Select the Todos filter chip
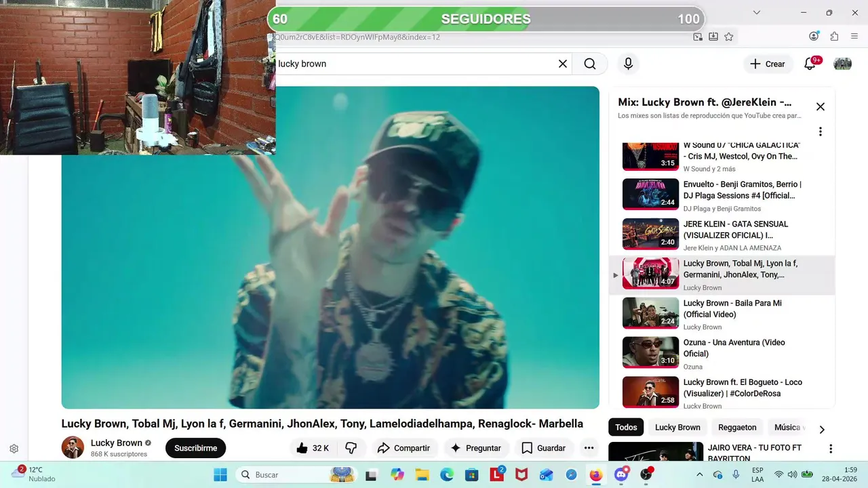868x488 pixels. coord(626,427)
